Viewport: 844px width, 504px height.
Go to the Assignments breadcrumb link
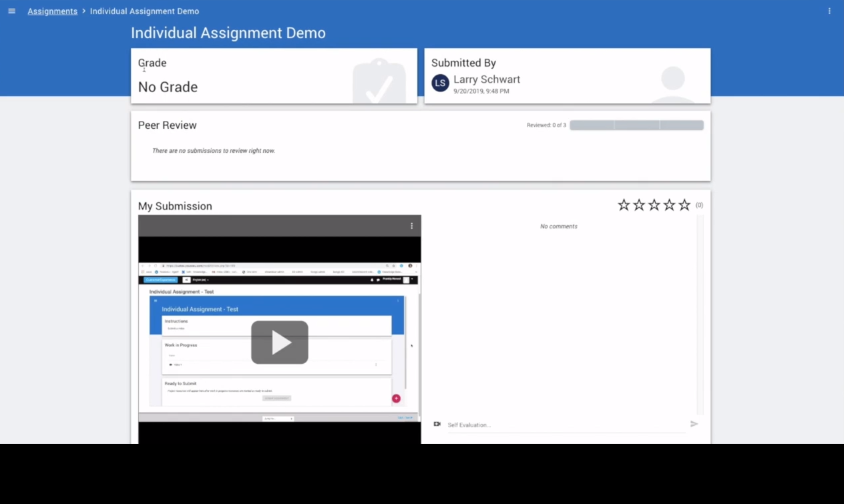coord(52,11)
